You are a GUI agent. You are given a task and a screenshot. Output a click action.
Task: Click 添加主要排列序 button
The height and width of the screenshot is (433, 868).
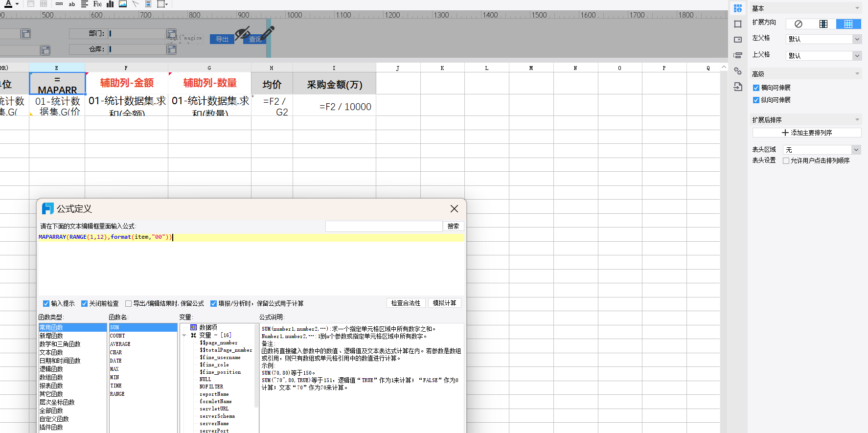pos(807,133)
